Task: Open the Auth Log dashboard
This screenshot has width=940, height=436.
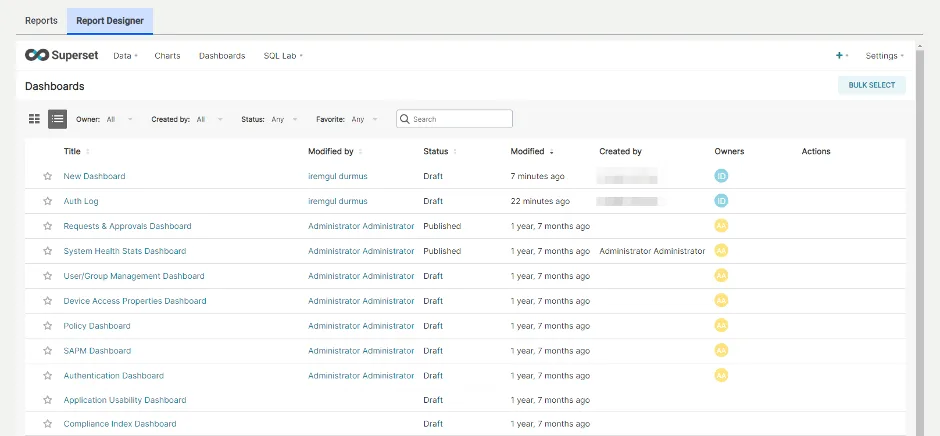Action: point(81,202)
